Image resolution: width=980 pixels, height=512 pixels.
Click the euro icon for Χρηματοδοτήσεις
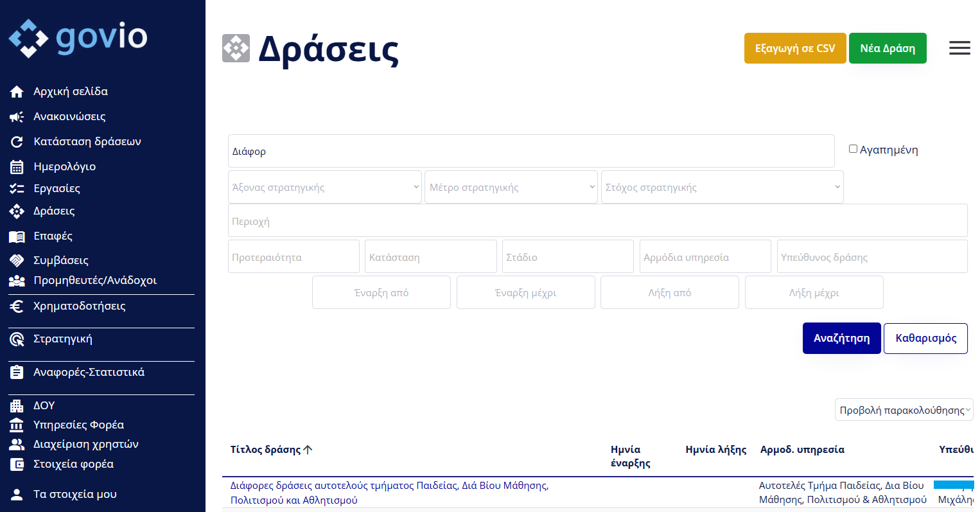coord(17,306)
